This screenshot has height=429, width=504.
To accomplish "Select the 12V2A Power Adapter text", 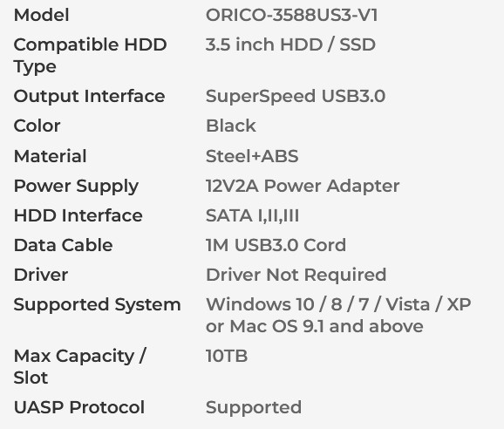I will [303, 187].
